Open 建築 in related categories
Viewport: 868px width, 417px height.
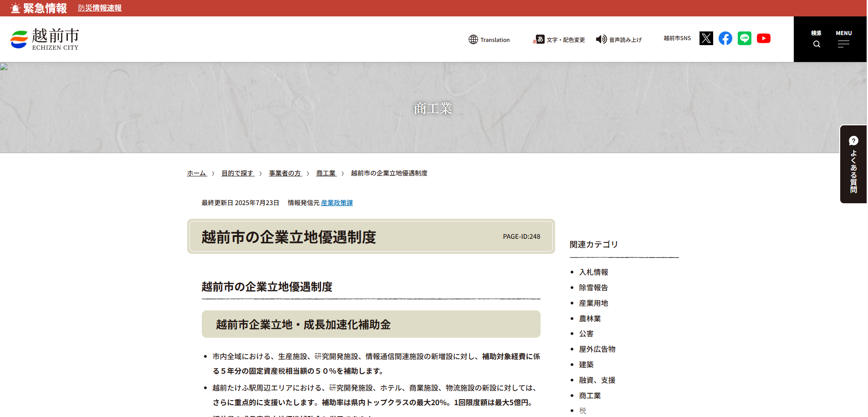586,365
